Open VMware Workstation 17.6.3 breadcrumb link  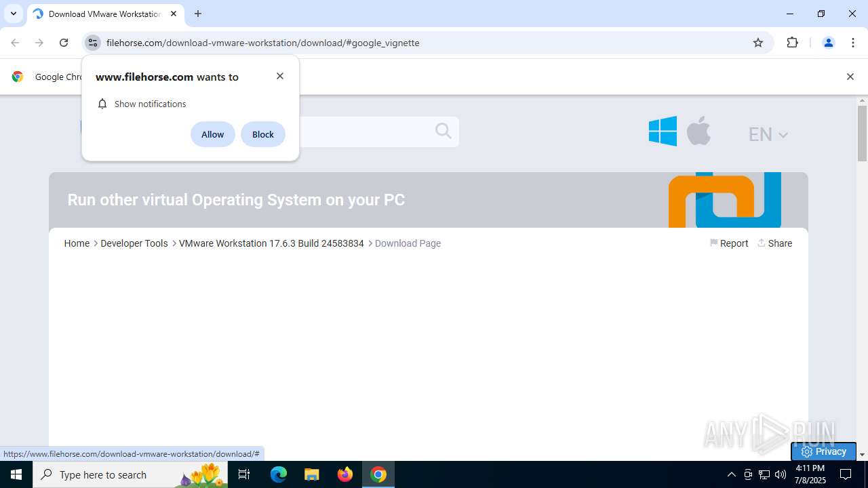pyautogui.click(x=271, y=243)
